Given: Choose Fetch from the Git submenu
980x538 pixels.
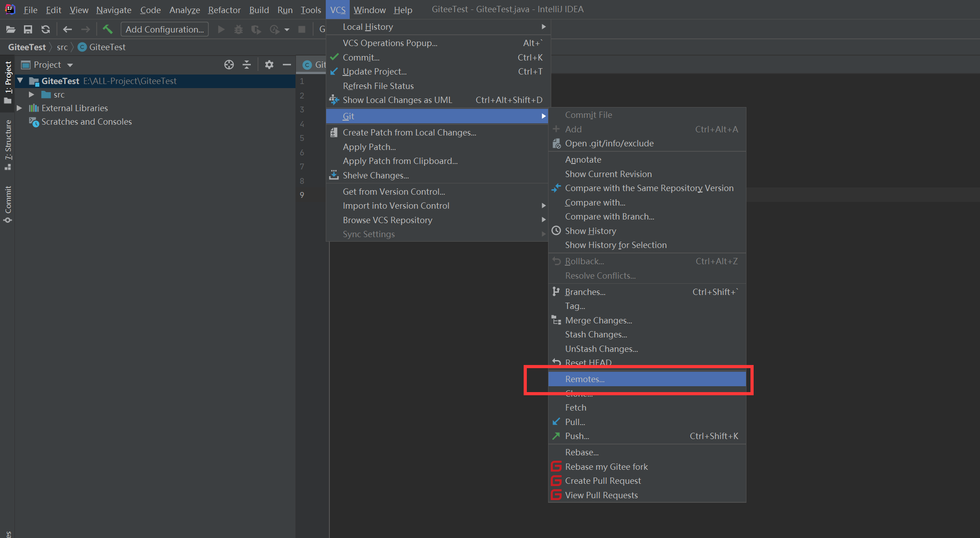Looking at the screenshot, I should point(647,407).
